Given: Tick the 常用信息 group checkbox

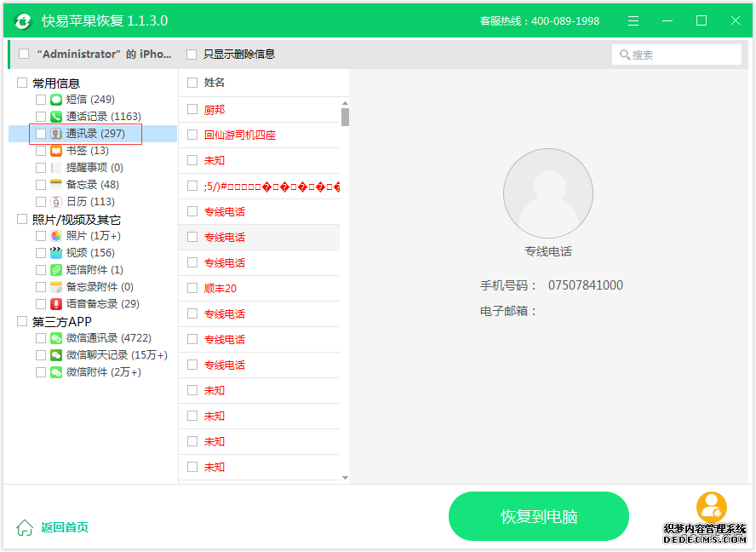Looking at the screenshot, I should [x=22, y=83].
